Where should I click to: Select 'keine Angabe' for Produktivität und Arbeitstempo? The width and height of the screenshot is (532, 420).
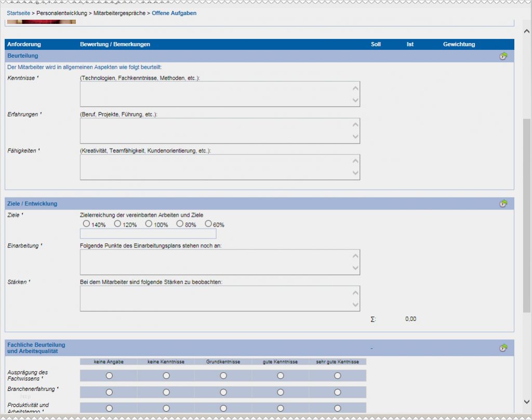pos(109,409)
